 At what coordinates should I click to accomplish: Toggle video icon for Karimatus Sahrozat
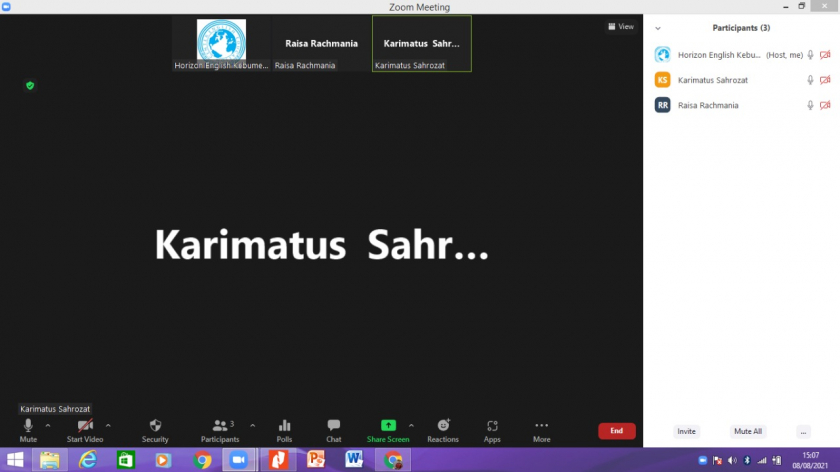[825, 80]
